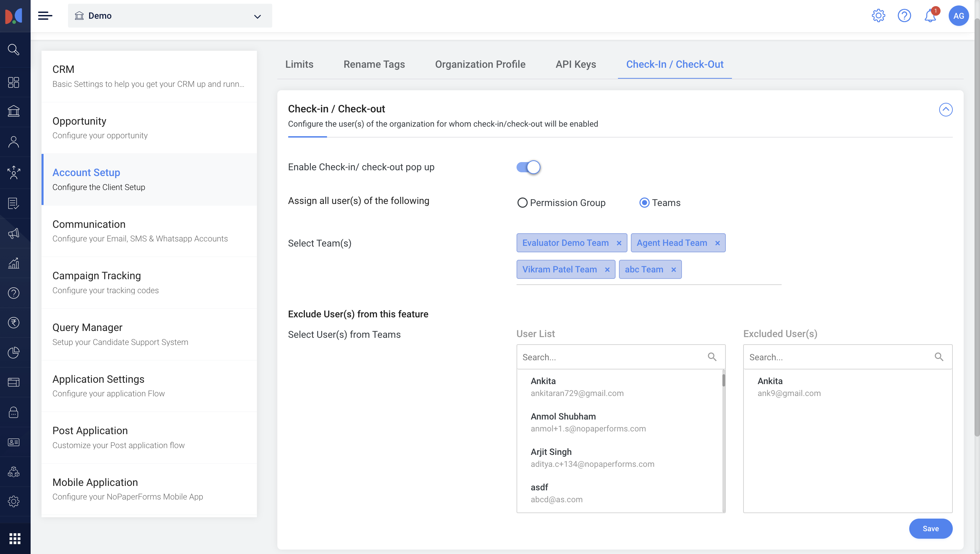
Task: Open the nine-dot app launcher icon
Action: 15,538
